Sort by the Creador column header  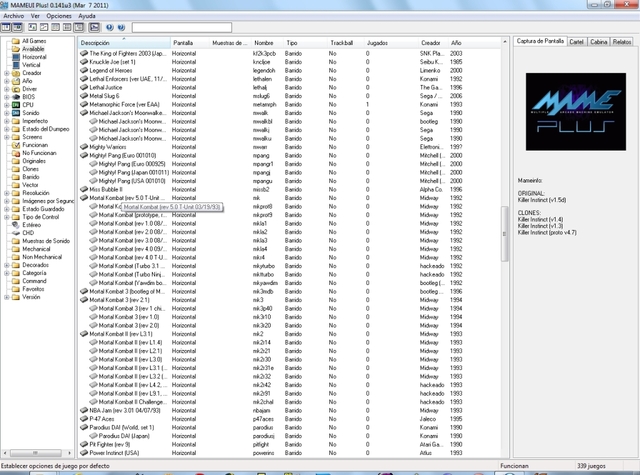pyautogui.click(x=433, y=42)
